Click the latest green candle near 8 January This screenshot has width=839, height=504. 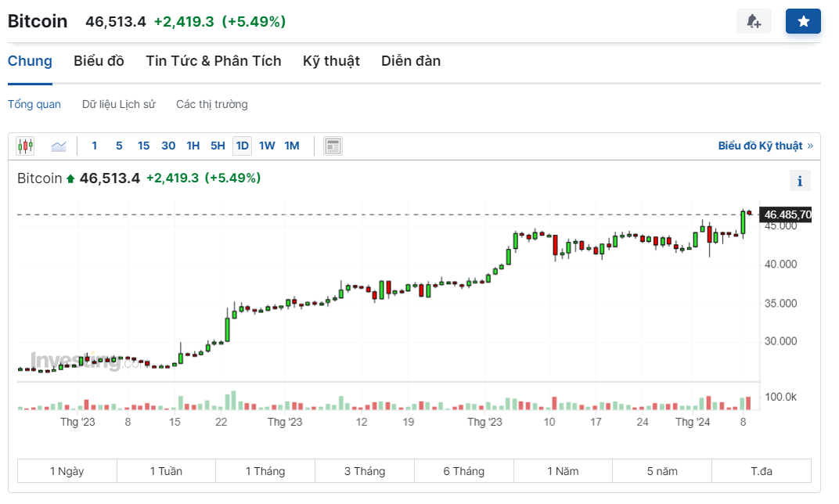(x=744, y=222)
